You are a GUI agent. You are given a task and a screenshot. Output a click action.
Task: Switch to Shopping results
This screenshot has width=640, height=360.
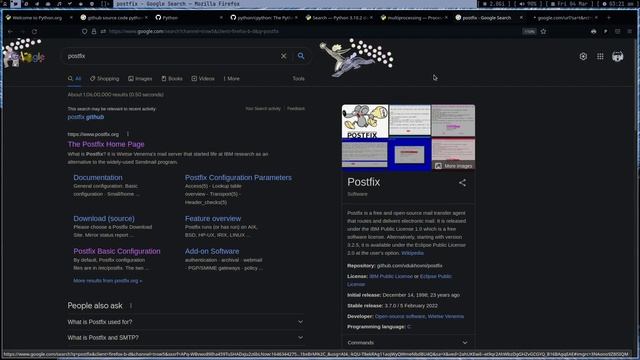pyautogui.click(x=104, y=78)
